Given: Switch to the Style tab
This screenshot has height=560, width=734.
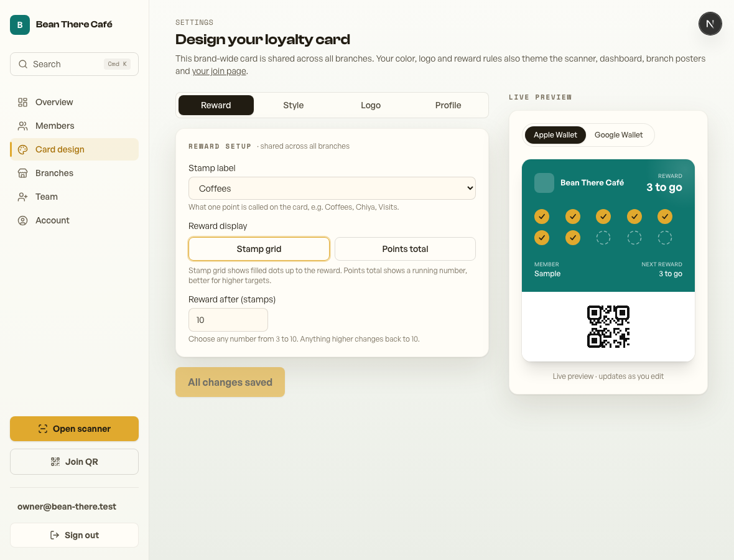Looking at the screenshot, I should pyautogui.click(x=294, y=105).
